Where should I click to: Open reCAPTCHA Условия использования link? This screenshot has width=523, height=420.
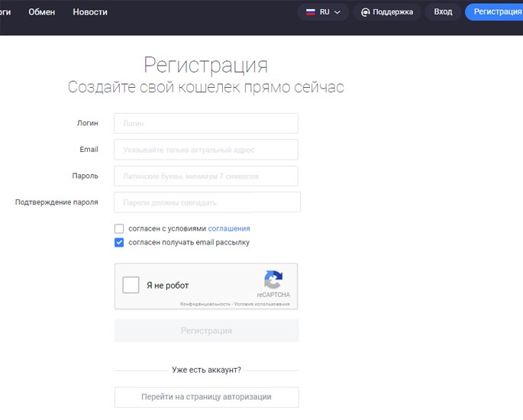[x=262, y=304]
